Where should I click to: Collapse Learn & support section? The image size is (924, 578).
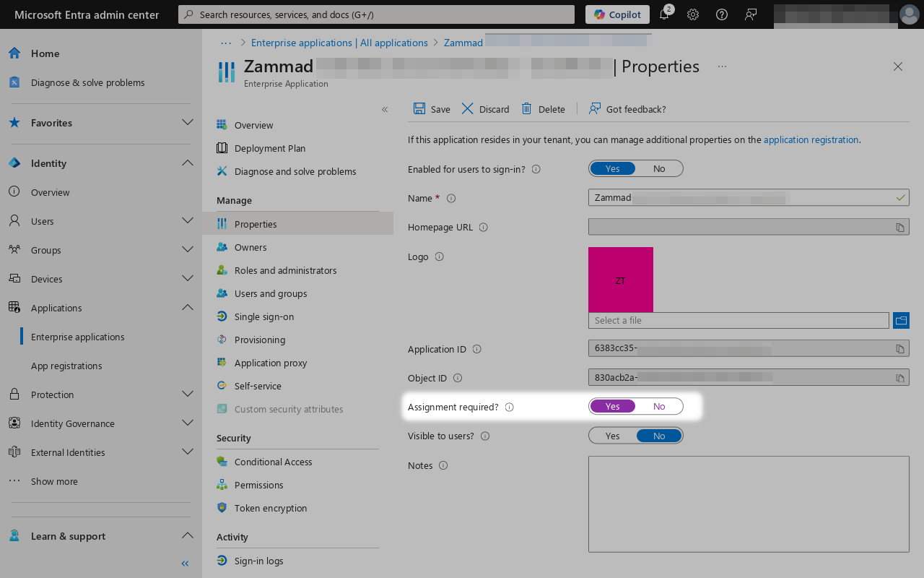pos(188,536)
